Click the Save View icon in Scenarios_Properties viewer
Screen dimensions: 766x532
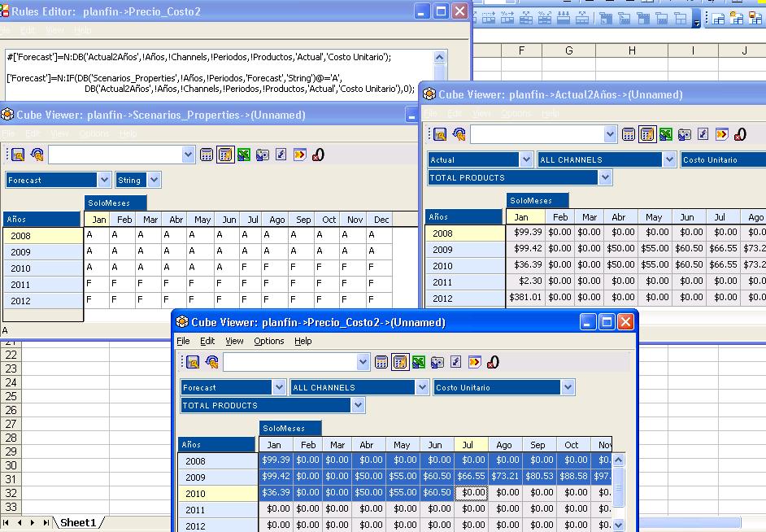click(x=18, y=154)
